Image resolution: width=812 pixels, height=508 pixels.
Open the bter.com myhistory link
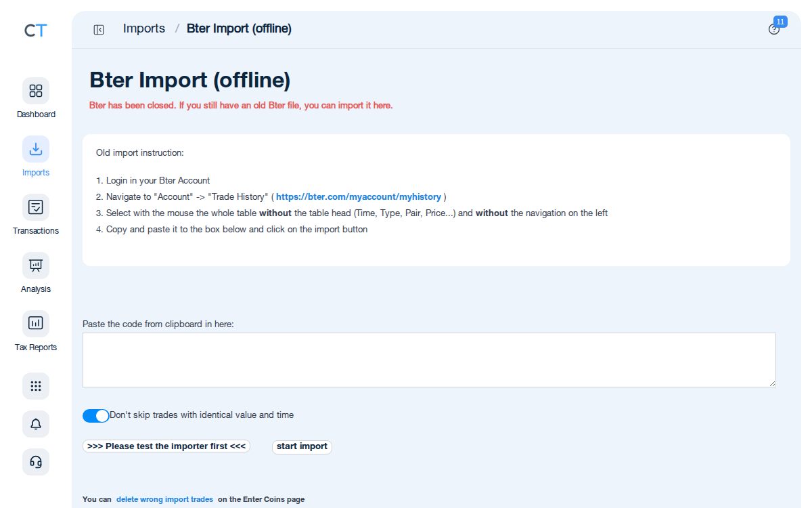[359, 196]
